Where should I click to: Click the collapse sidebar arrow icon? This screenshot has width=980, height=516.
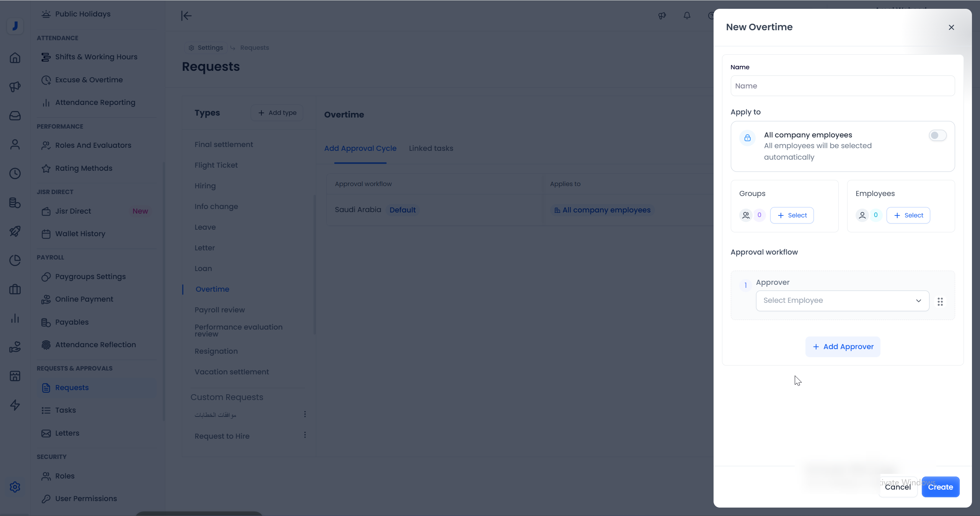pyautogui.click(x=186, y=16)
